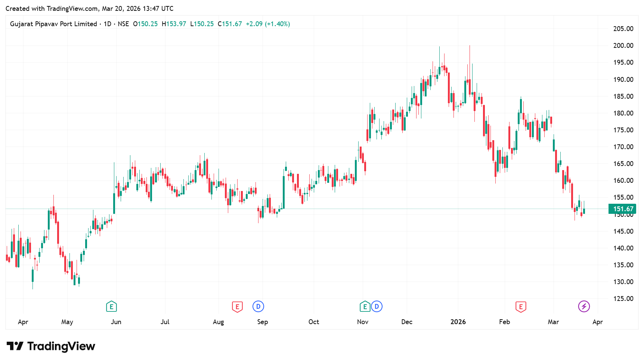Open the red earnings marker near Feb
644x363 pixels.
coord(521,307)
